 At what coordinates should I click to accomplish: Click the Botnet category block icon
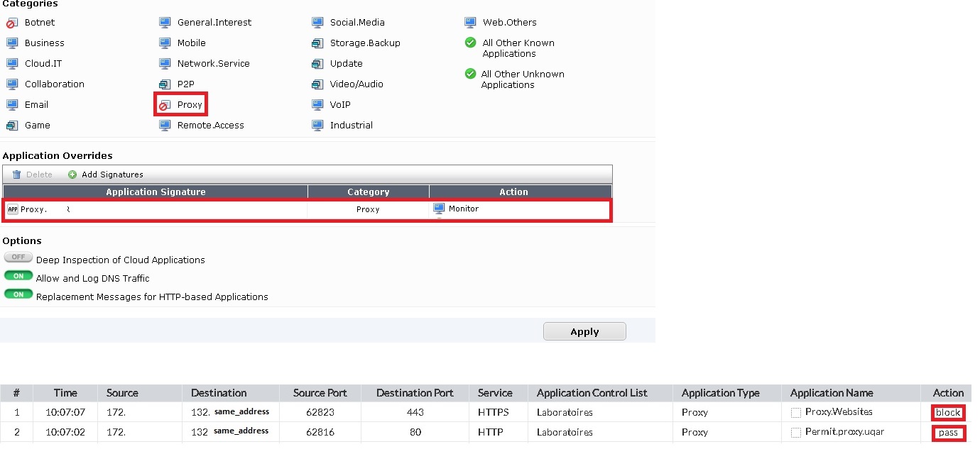(x=12, y=23)
